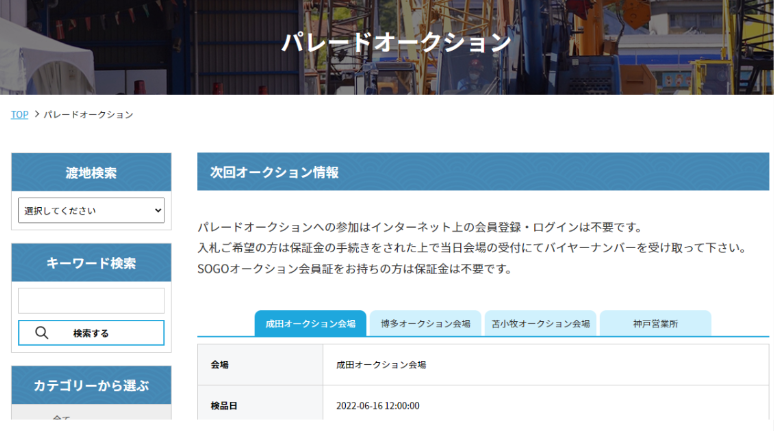
Task: Select the 神戸営業所 tab
Action: tap(655, 324)
